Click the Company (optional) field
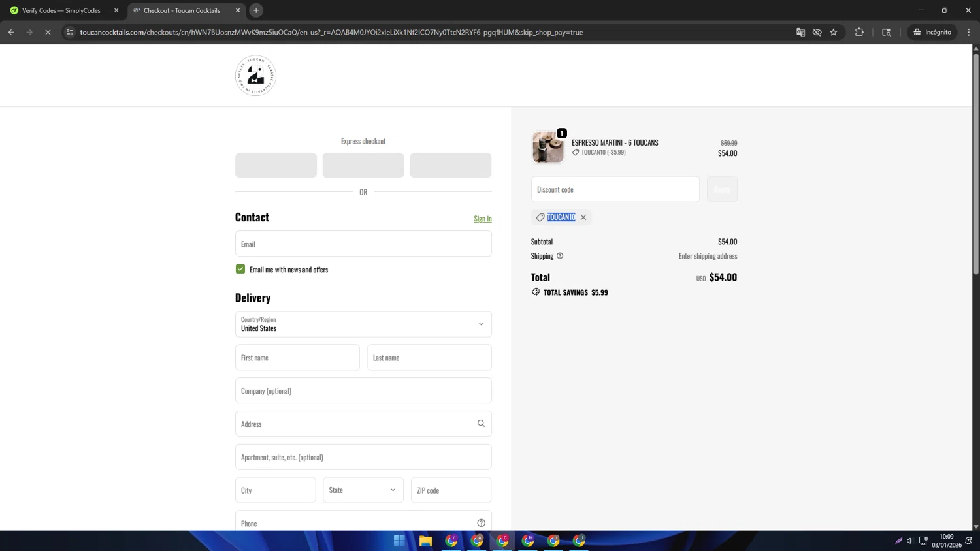This screenshot has width=980, height=551. tap(363, 390)
